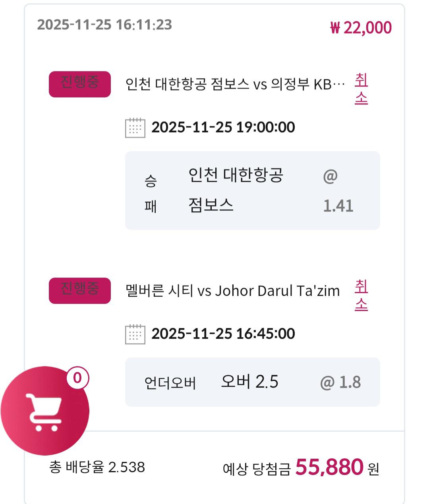Select the 인천 대한항공 점보스 pick name
This screenshot has width=429, height=504.
(x=236, y=190)
